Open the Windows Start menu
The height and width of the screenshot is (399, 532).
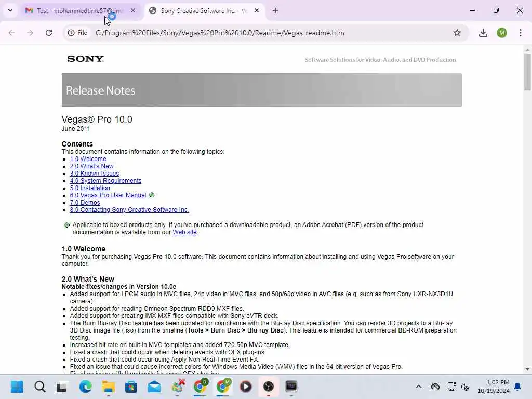pos(17,387)
